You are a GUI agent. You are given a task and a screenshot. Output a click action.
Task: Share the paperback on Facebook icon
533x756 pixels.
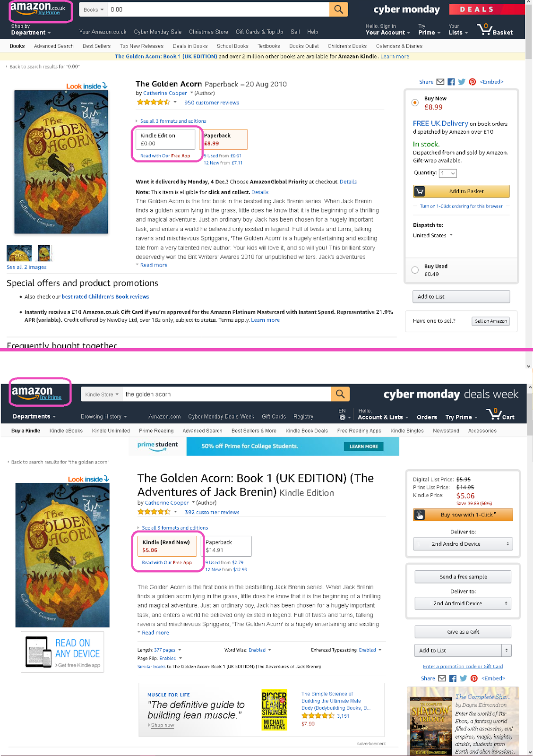pos(451,82)
